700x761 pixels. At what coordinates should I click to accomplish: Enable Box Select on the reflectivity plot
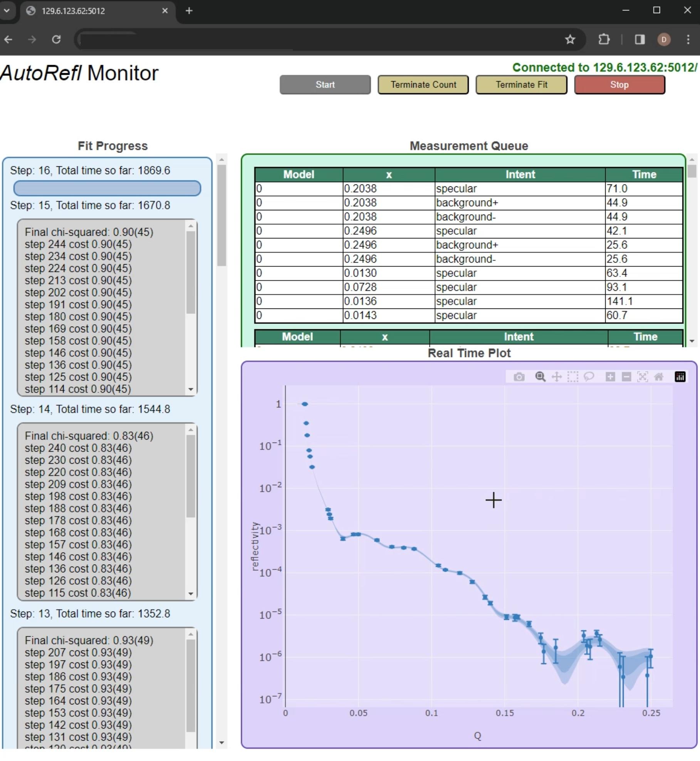[572, 377]
